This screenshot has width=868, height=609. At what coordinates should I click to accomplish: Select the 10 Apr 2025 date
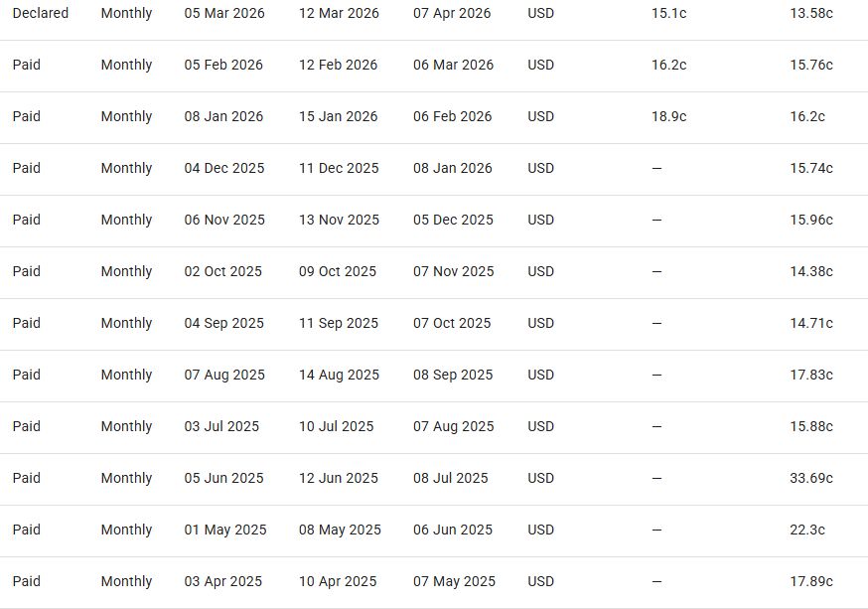click(338, 582)
